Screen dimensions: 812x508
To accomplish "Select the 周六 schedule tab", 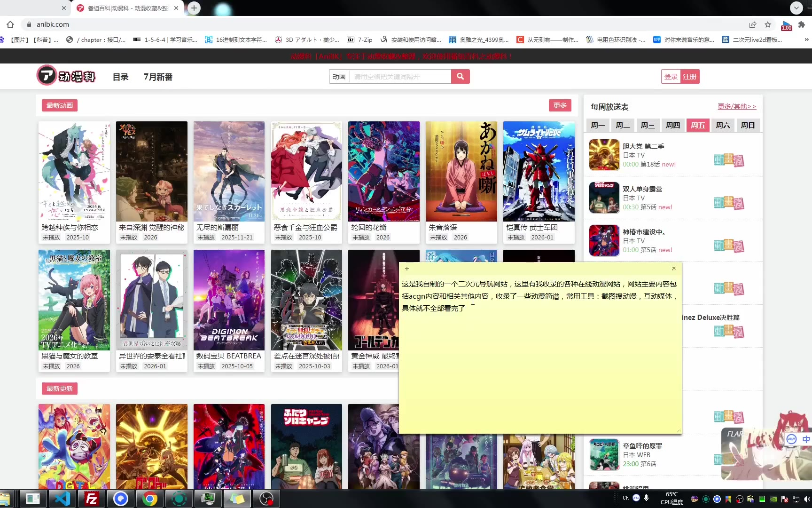I will click(723, 125).
